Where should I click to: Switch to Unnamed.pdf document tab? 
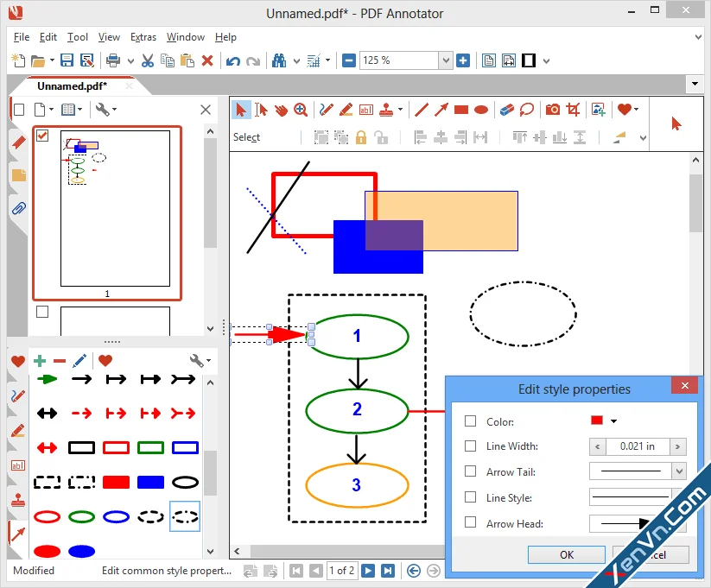click(x=72, y=86)
